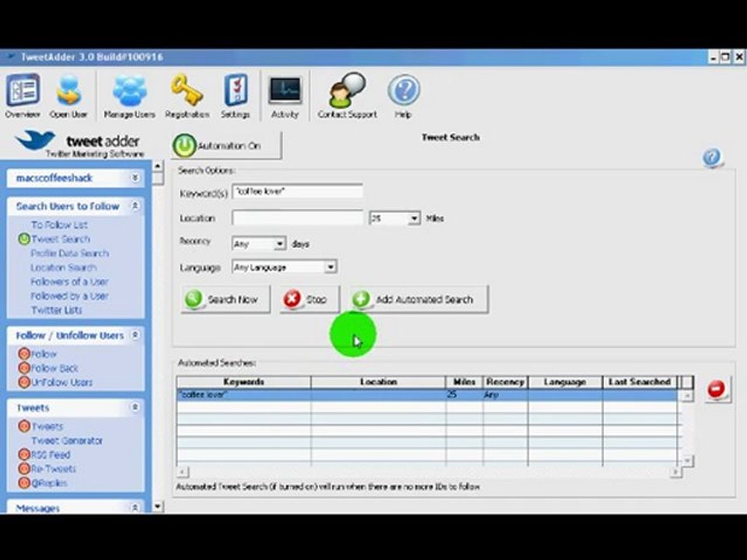Open the Overview toolbar icon

(x=23, y=95)
